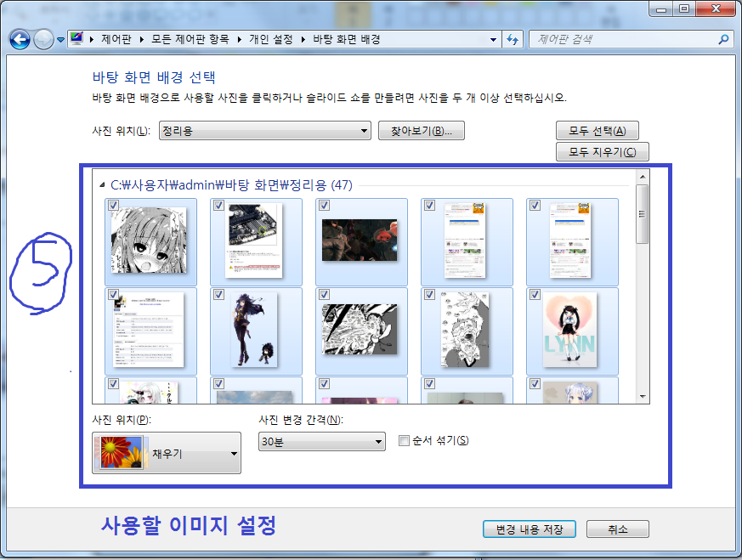This screenshot has width=742, height=560.
Task: Uncheck the dark game screenshot checkbox
Action: [324, 206]
